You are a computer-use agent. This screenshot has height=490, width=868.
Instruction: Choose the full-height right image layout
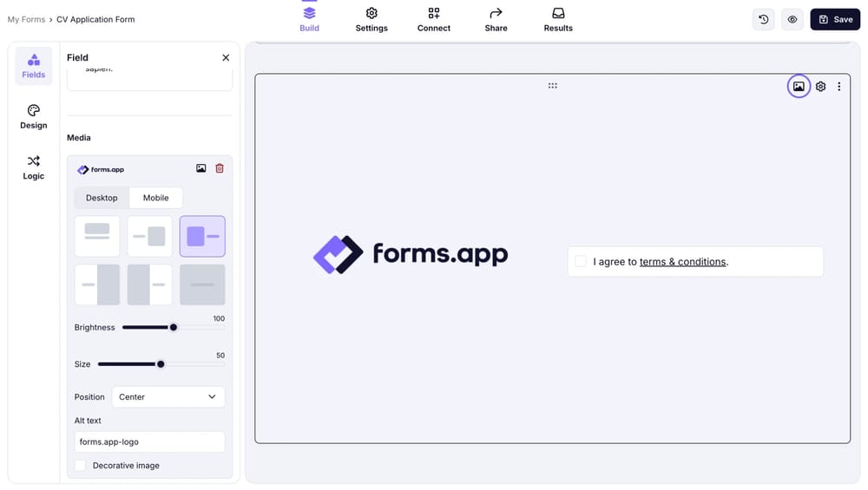(97, 284)
